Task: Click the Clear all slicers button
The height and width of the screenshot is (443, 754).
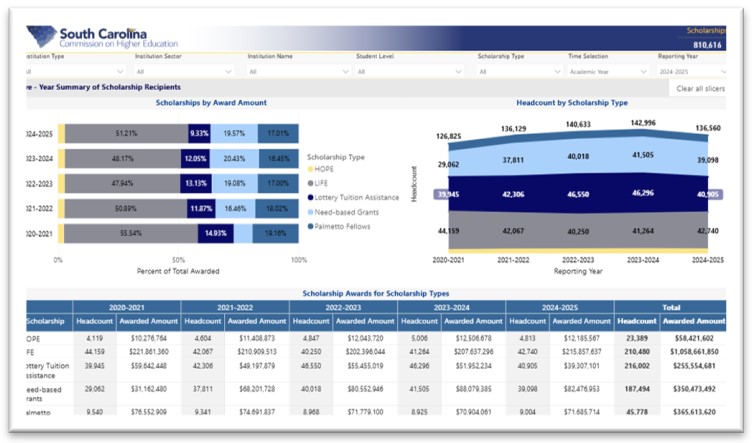Action: pos(700,89)
